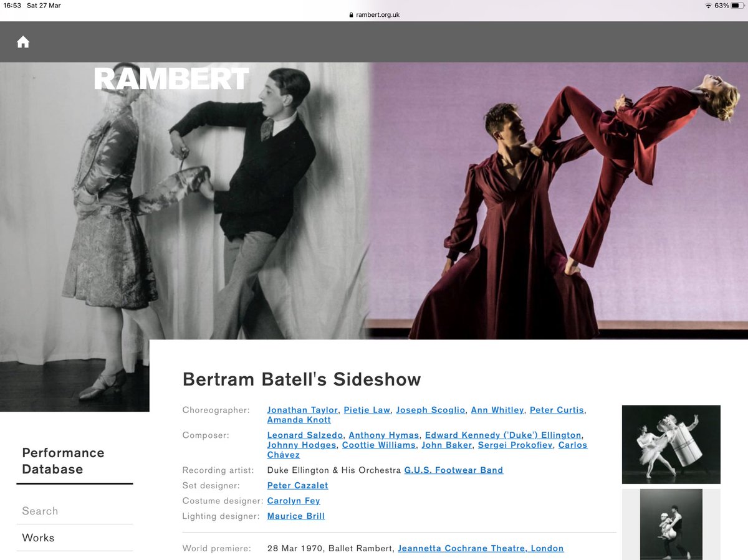
Task: Tap the Costume designer: field label
Action: click(x=223, y=501)
